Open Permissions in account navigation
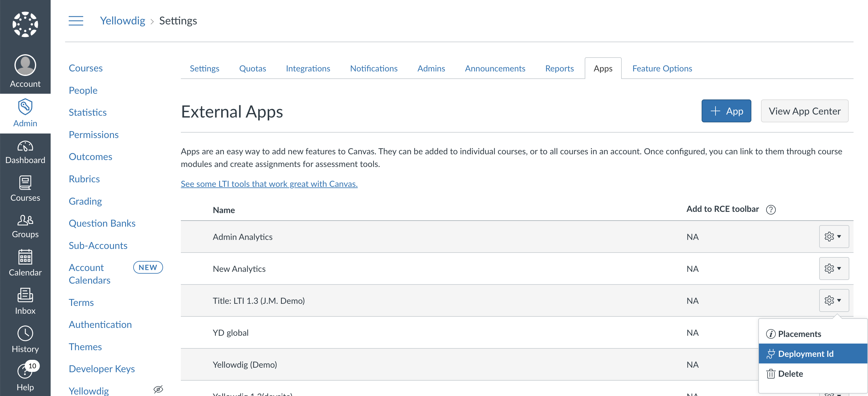 coord(94,134)
